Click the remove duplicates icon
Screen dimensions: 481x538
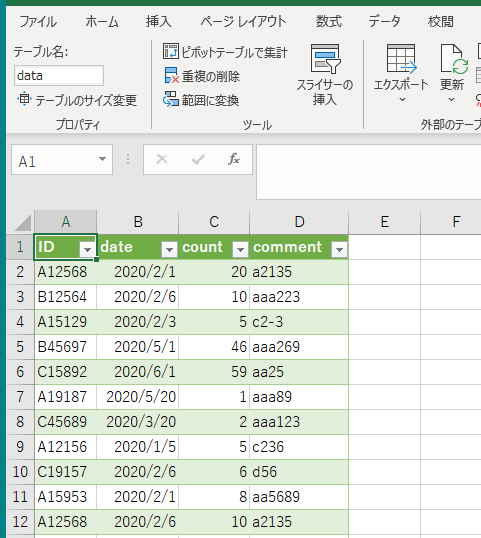pyautogui.click(x=171, y=75)
